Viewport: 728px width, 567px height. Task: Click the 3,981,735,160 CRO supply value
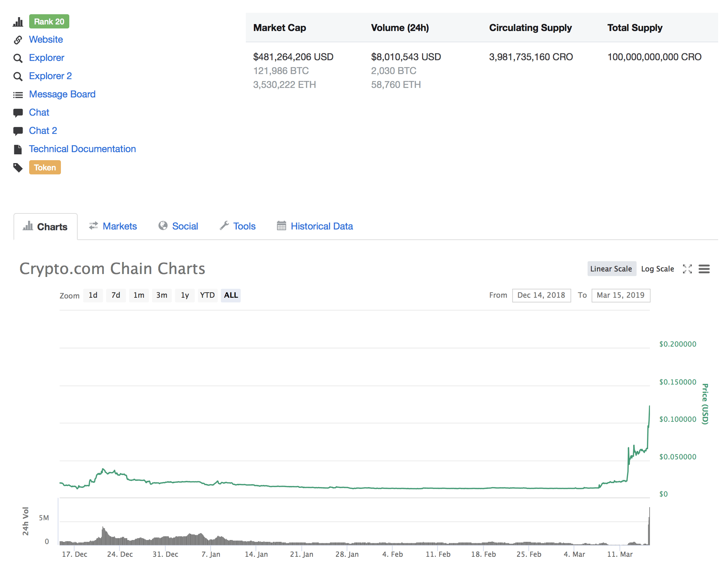coord(531,57)
